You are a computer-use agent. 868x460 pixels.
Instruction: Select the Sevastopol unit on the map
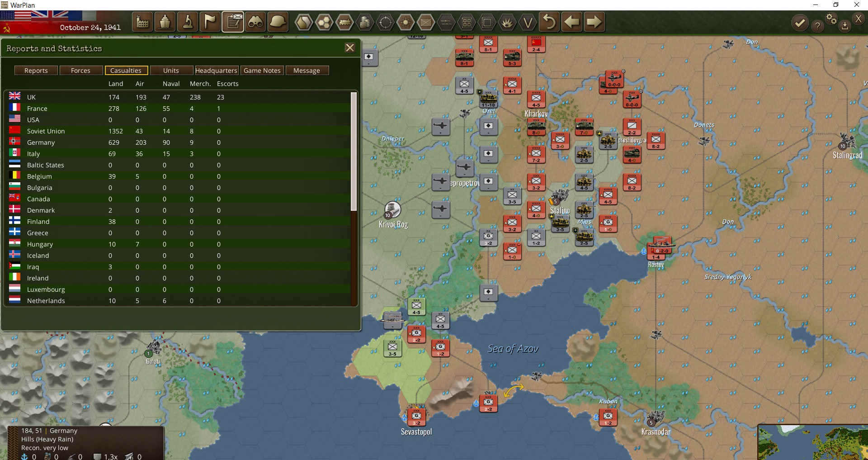pyautogui.click(x=416, y=417)
